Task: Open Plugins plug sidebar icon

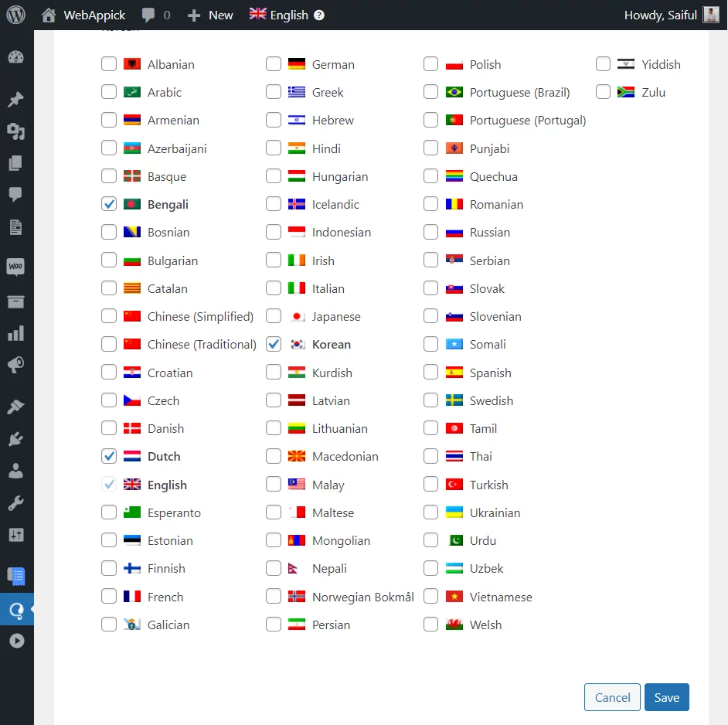Action: pos(15,439)
